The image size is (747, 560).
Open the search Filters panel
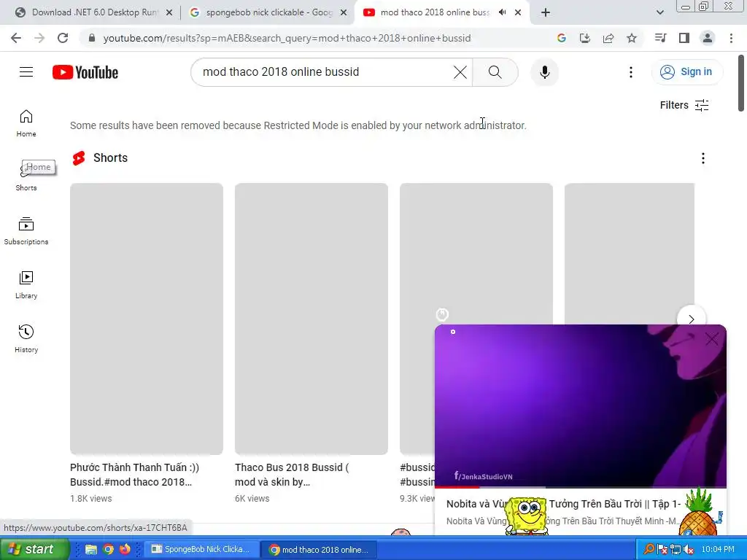point(684,105)
